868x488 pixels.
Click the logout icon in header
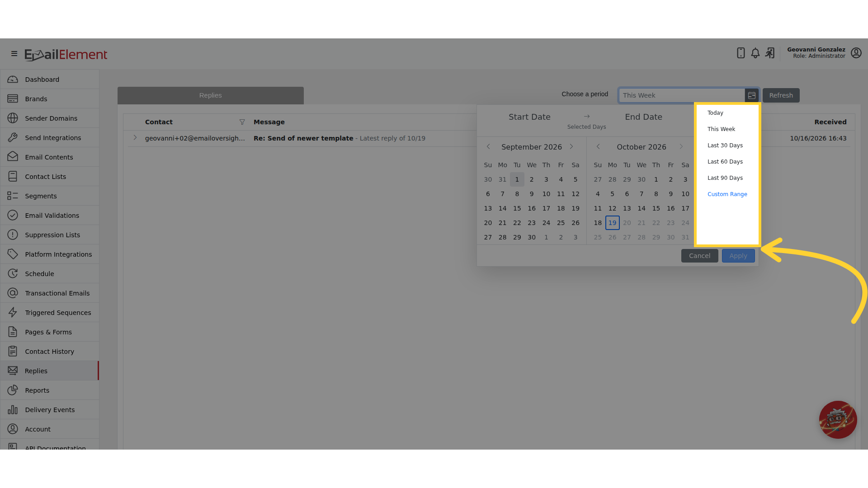point(770,53)
